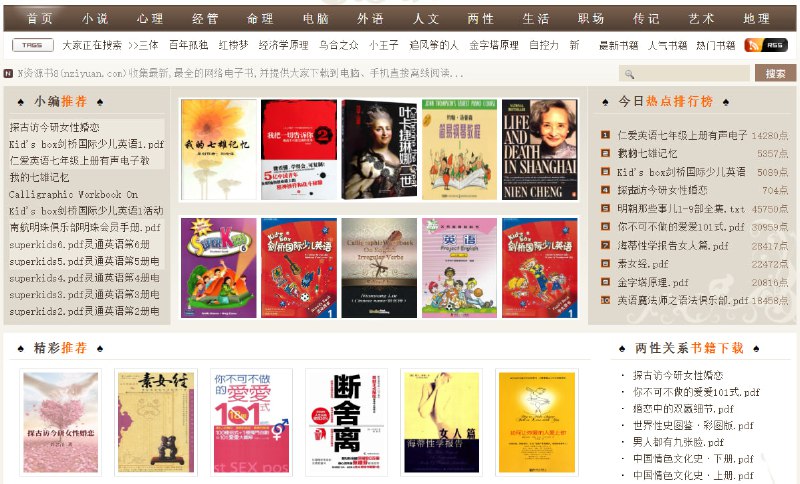Open superkids5.pdf link in editor picks
Viewport: 800px width, 484px height.
[x=84, y=261]
